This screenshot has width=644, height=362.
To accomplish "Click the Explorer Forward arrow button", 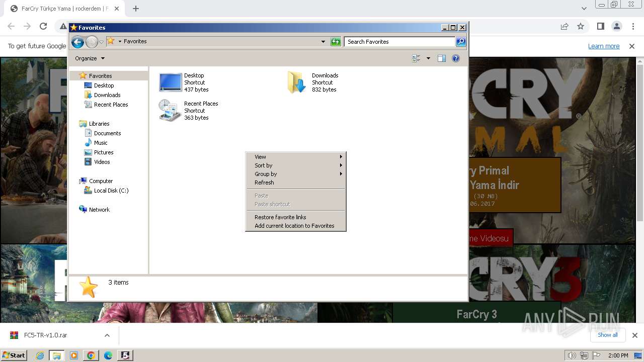I will [x=92, y=42].
